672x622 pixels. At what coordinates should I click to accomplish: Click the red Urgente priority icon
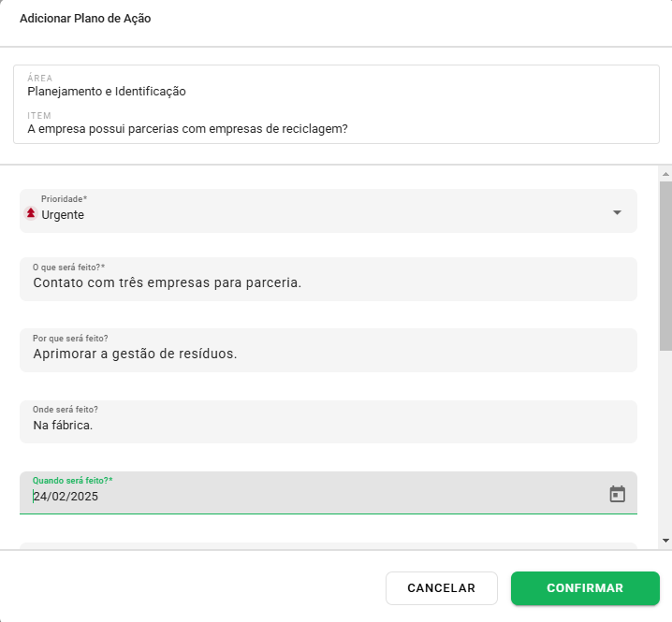coord(31,213)
